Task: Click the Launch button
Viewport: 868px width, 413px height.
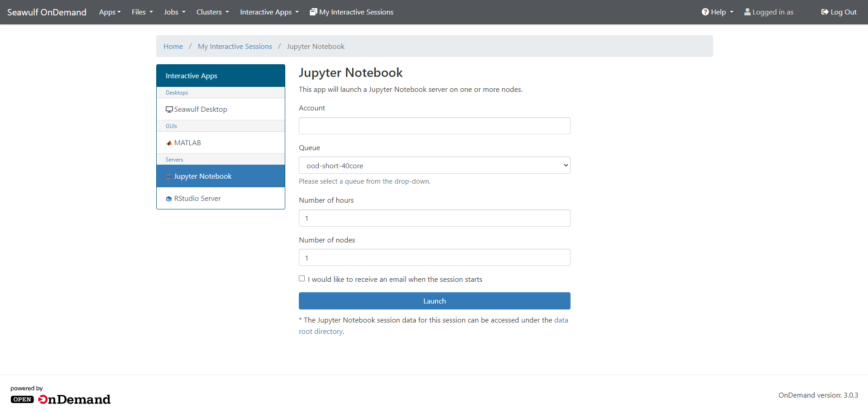Action: pos(435,301)
